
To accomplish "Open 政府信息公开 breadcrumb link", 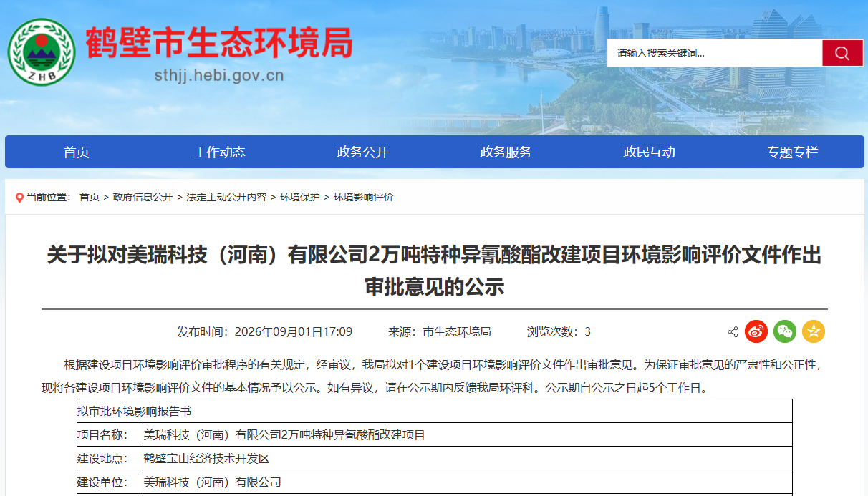I will coord(143,197).
